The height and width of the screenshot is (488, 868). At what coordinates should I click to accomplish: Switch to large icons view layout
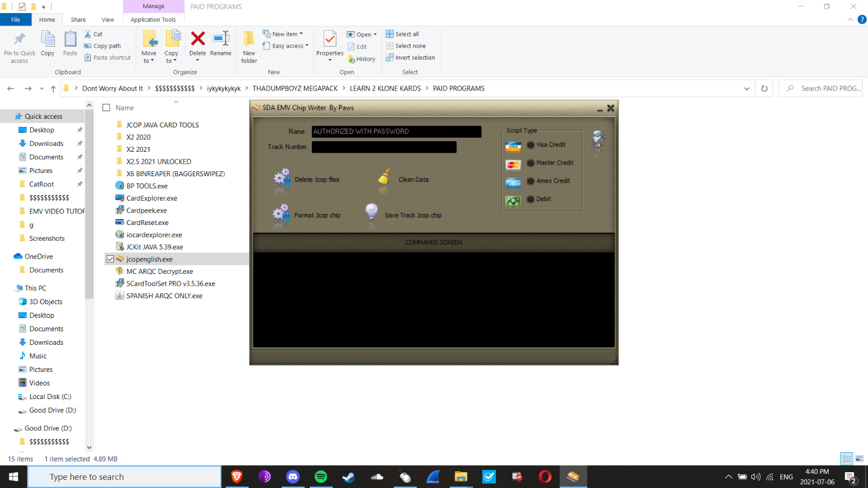(x=859, y=459)
